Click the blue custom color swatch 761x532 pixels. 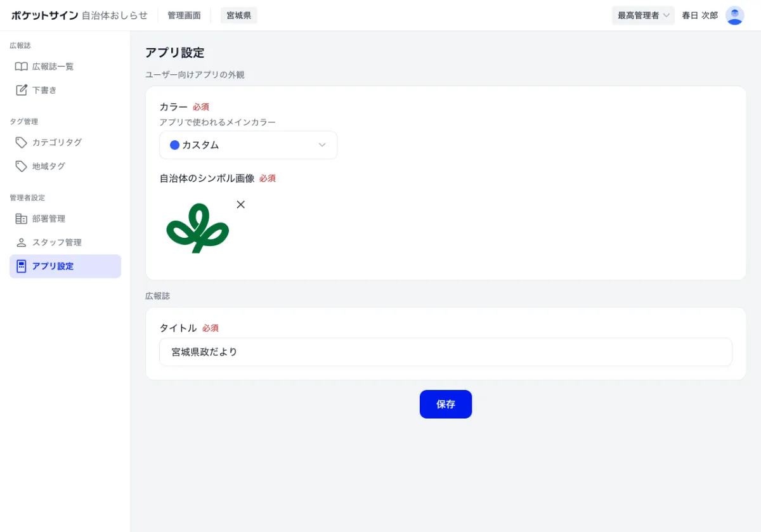[x=174, y=145]
